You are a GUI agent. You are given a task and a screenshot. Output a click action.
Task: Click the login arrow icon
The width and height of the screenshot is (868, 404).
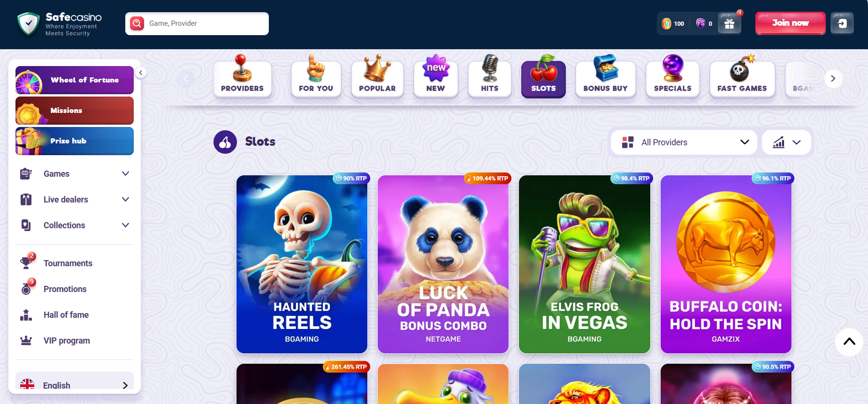pyautogui.click(x=842, y=23)
